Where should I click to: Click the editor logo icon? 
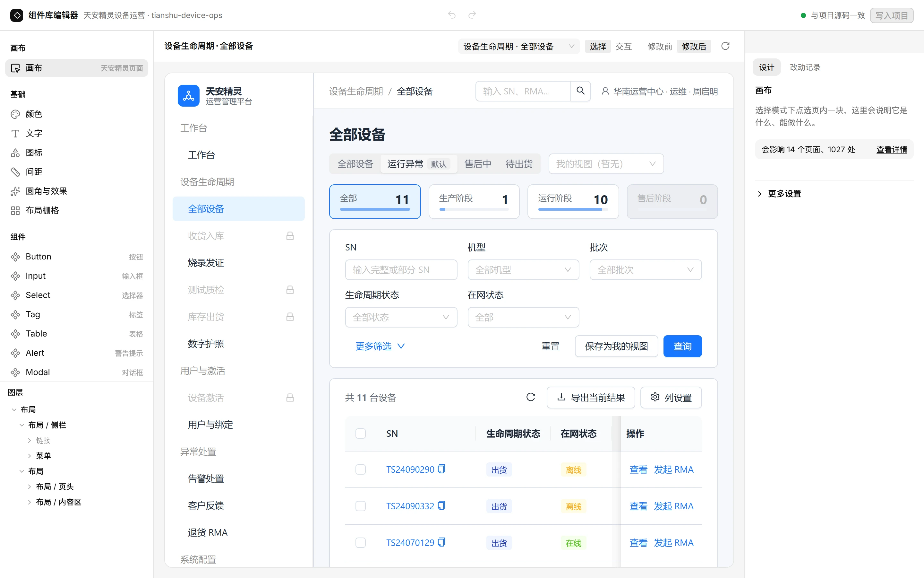point(16,15)
